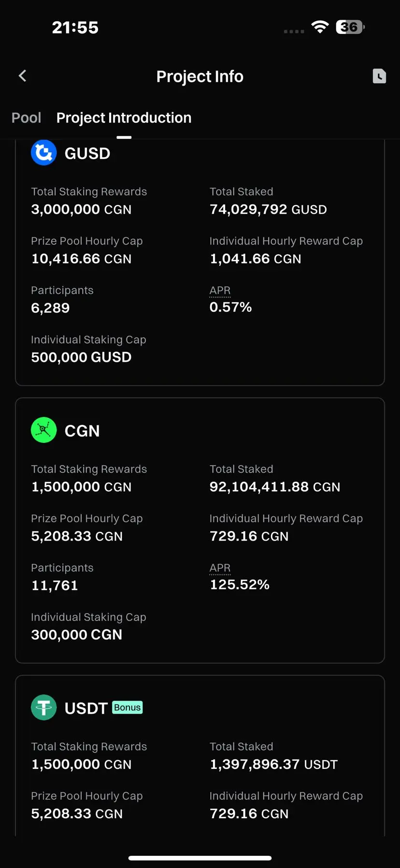Tap the GUSD token logo
Viewport: 400px width, 868px height.
point(44,153)
